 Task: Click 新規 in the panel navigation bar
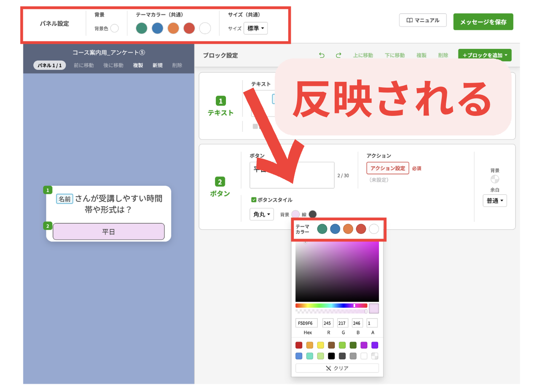click(157, 65)
